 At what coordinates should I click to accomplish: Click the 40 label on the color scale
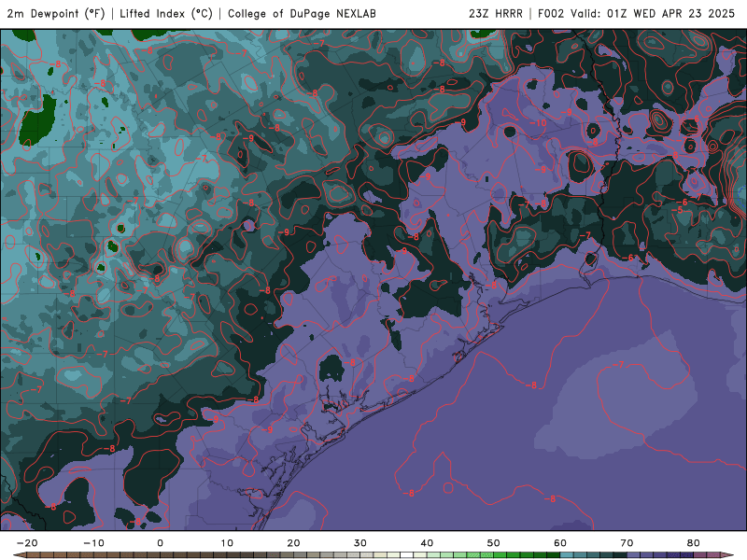click(x=427, y=543)
